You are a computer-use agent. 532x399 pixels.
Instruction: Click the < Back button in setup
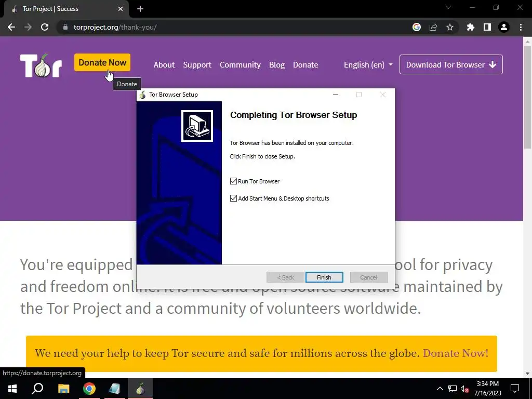click(x=285, y=277)
